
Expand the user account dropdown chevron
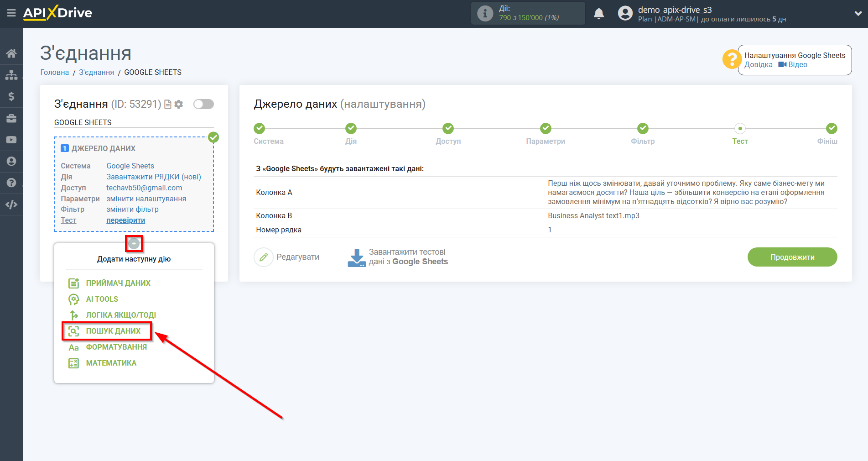click(x=858, y=14)
